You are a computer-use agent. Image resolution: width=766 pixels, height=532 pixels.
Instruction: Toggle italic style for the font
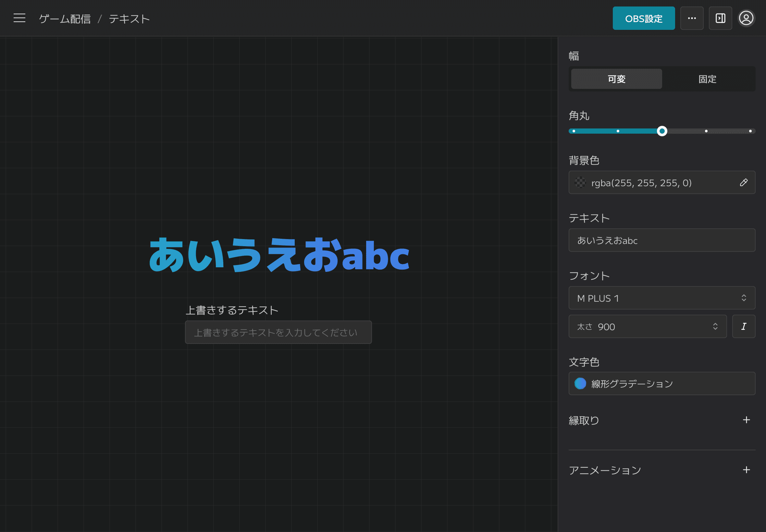coord(744,326)
